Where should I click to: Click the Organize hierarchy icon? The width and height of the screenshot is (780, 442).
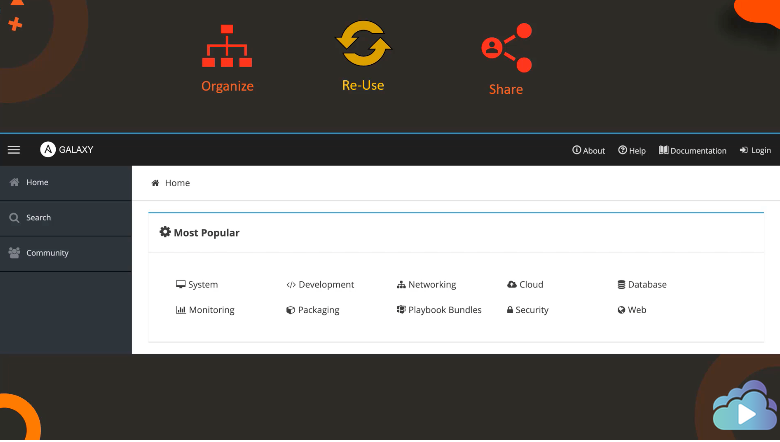pos(227,46)
